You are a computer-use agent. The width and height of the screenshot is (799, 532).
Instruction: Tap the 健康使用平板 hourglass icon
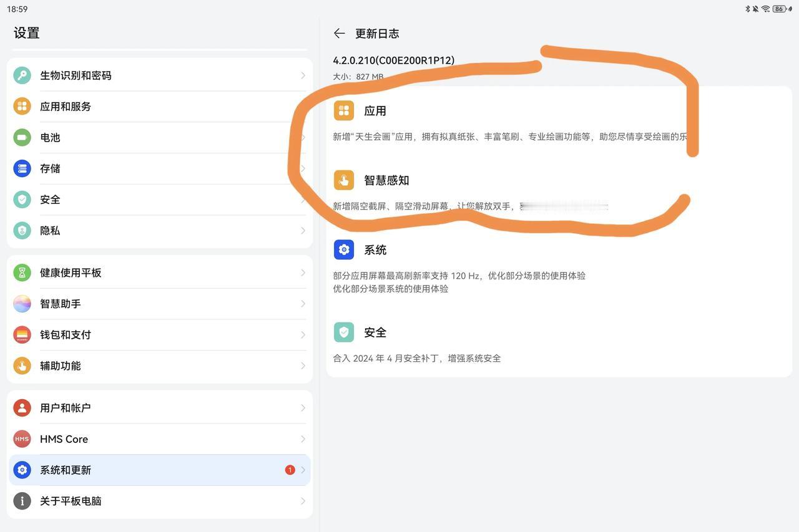tap(22, 273)
